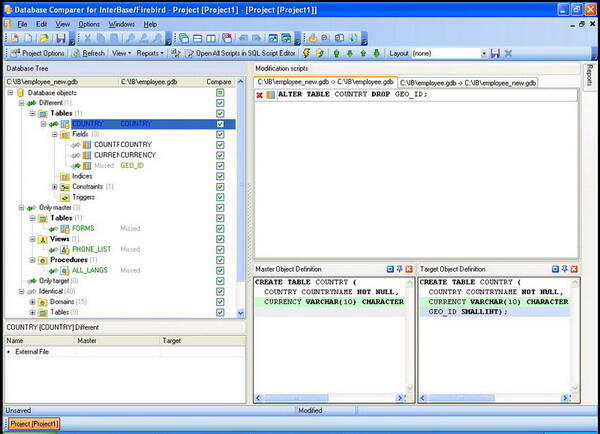This screenshot has height=434, width=600.
Task: Open the Windows menu
Action: click(121, 24)
